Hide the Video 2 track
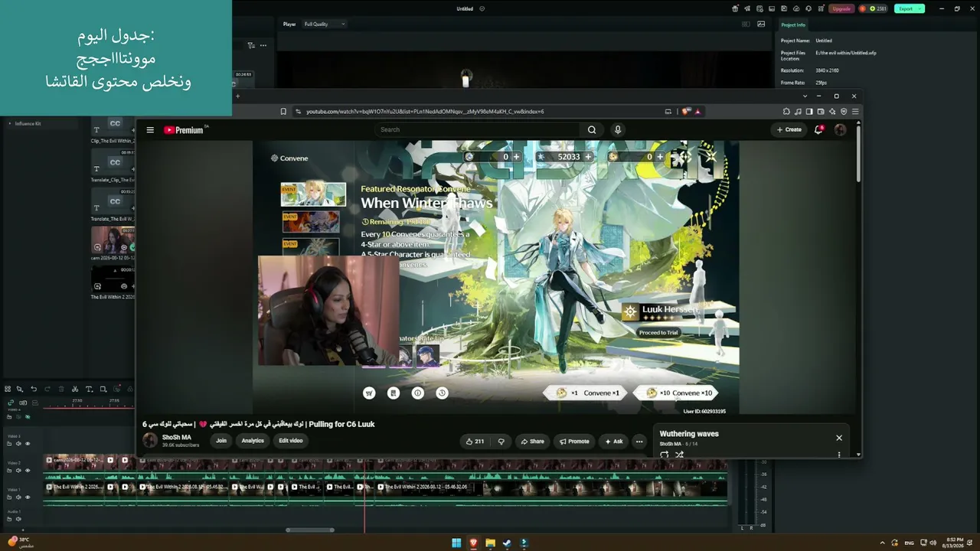Image resolution: width=980 pixels, height=551 pixels. point(28,471)
